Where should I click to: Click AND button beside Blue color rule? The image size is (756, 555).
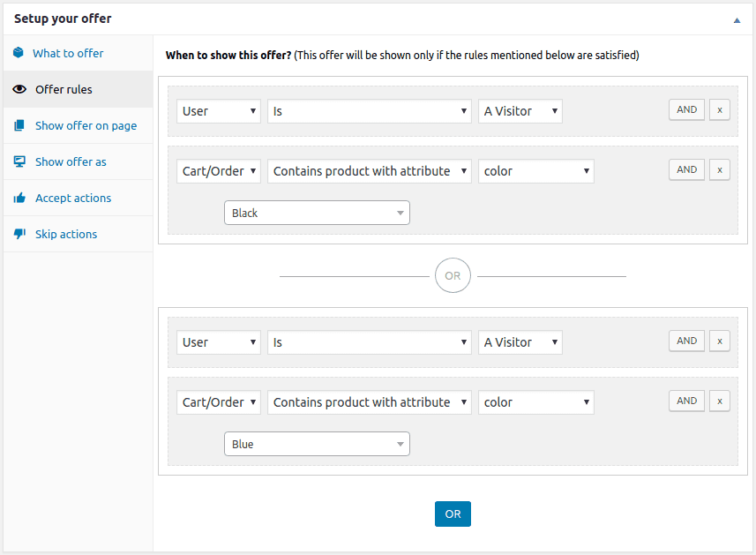(686, 401)
